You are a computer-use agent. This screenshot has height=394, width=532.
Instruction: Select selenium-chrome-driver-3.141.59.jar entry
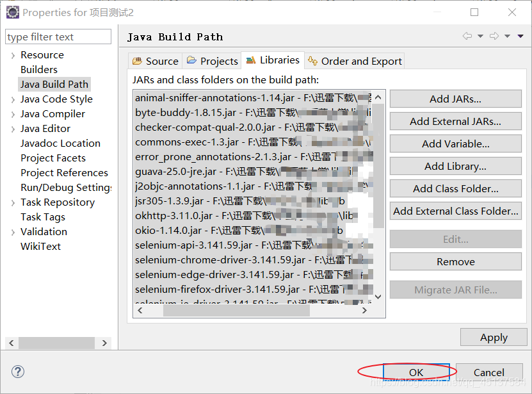coord(253,260)
